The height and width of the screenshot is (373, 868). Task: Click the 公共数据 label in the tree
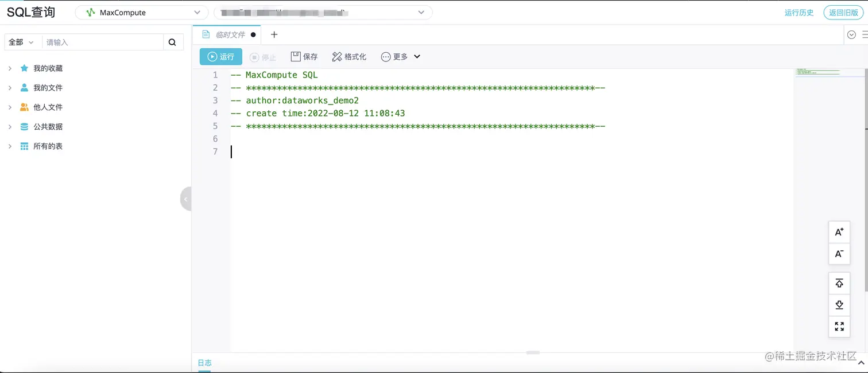coord(48,127)
